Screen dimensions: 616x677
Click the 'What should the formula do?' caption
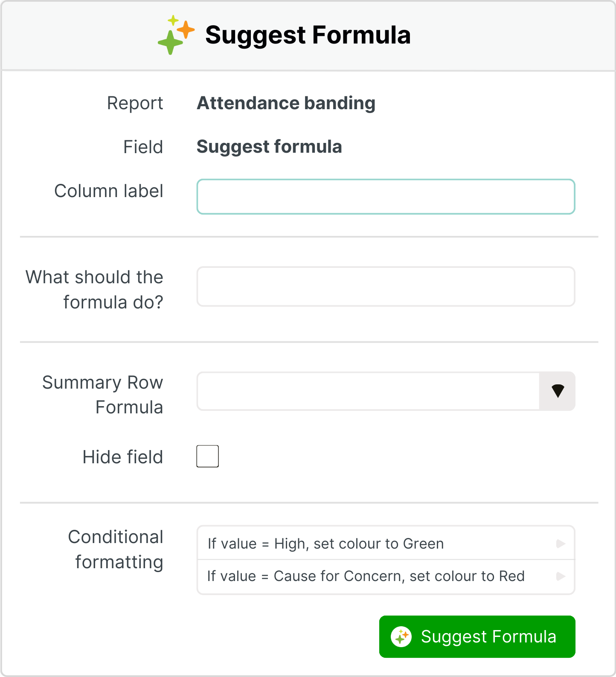tap(95, 290)
